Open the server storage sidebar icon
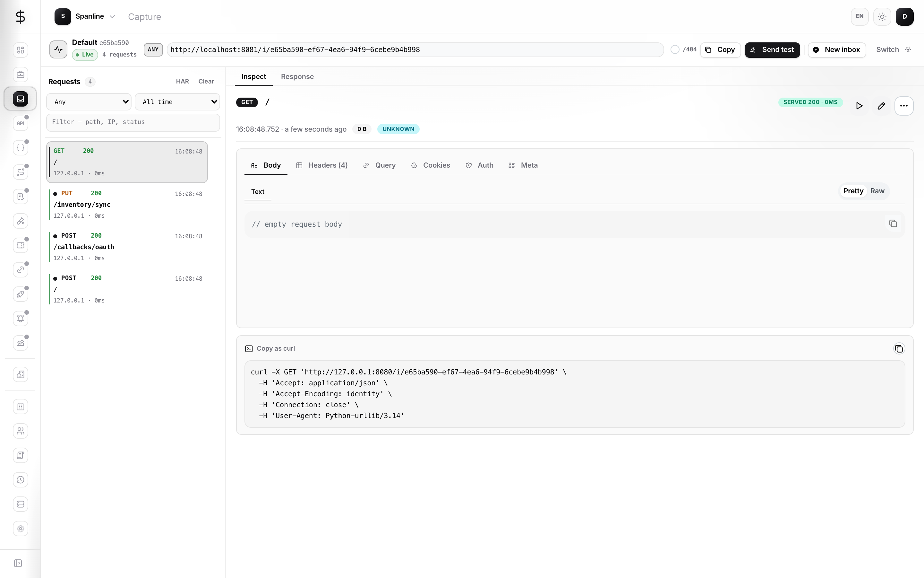The width and height of the screenshot is (924, 578). pyautogui.click(x=21, y=504)
